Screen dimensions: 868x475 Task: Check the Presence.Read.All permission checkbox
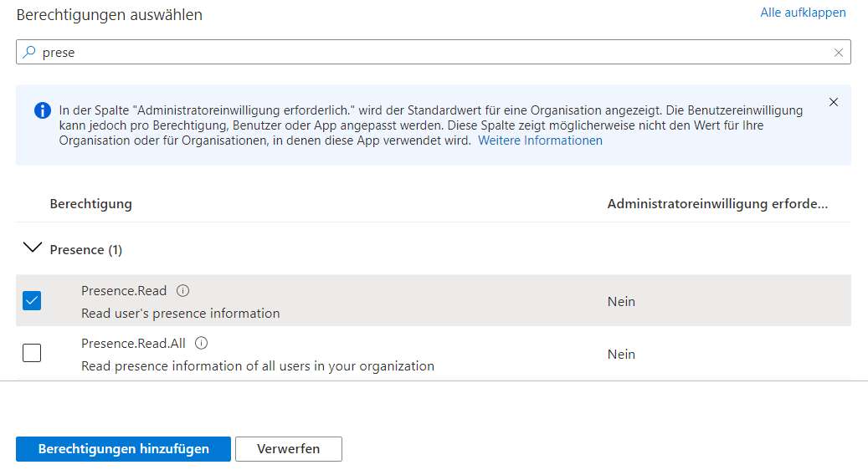click(32, 353)
